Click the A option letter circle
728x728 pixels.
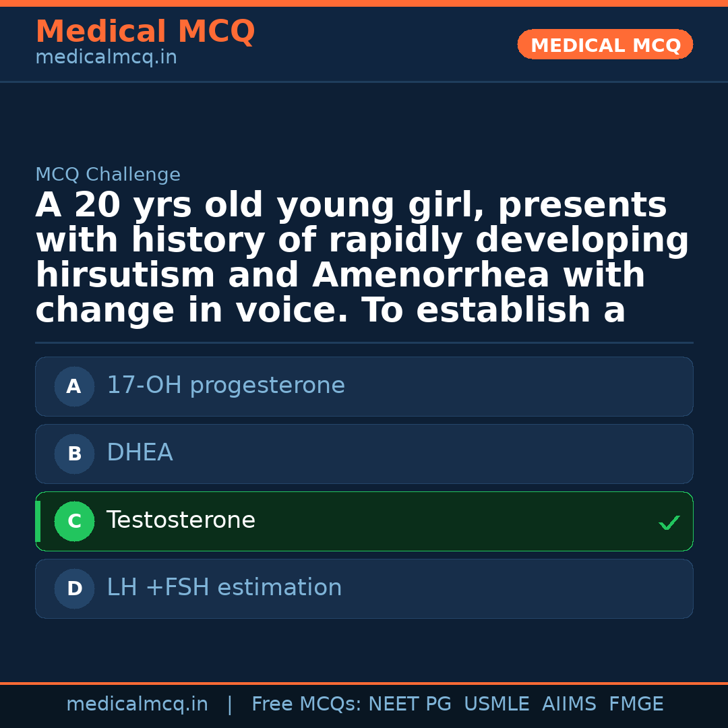coord(74,386)
